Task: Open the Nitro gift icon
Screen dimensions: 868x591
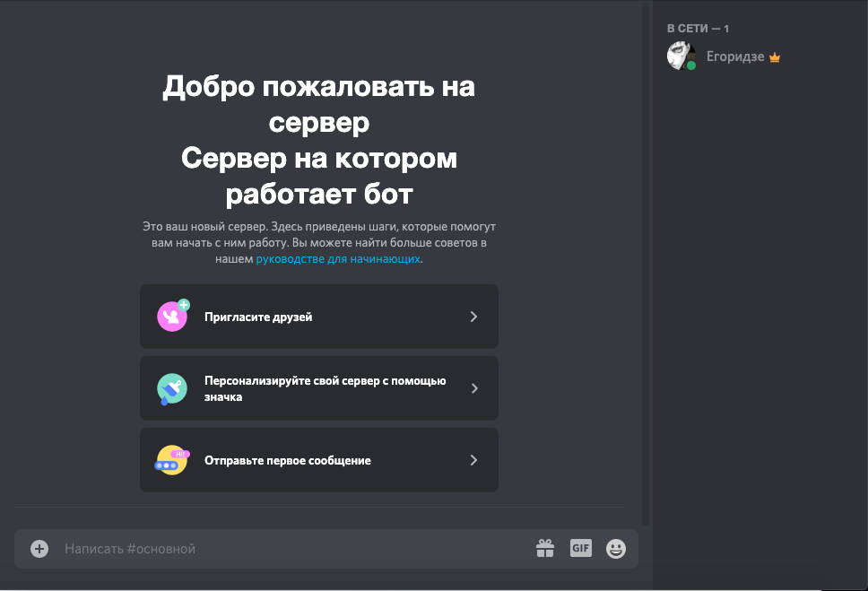Action: tap(545, 548)
